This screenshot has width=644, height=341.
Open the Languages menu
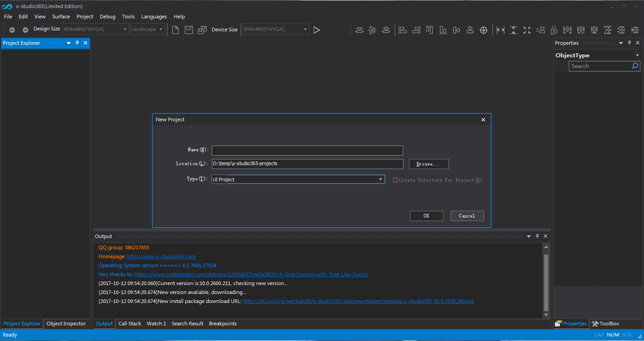coord(154,17)
